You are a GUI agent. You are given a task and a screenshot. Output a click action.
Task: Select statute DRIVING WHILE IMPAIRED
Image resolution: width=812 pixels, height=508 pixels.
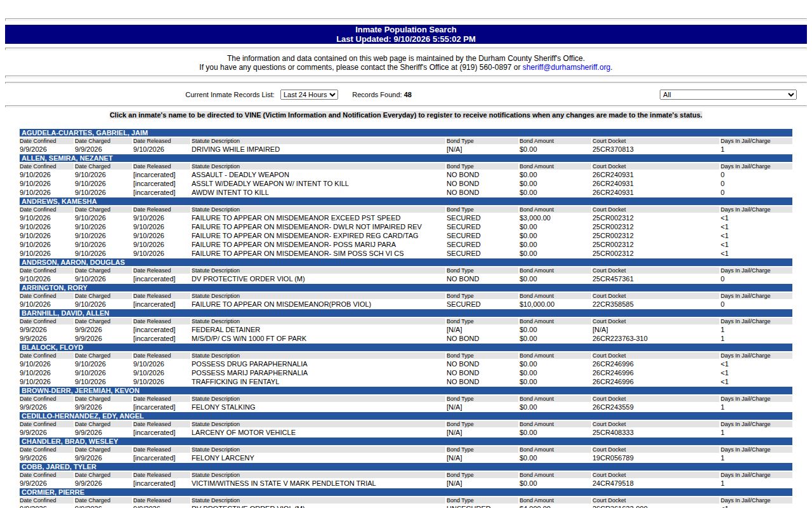click(x=235, y=149)
